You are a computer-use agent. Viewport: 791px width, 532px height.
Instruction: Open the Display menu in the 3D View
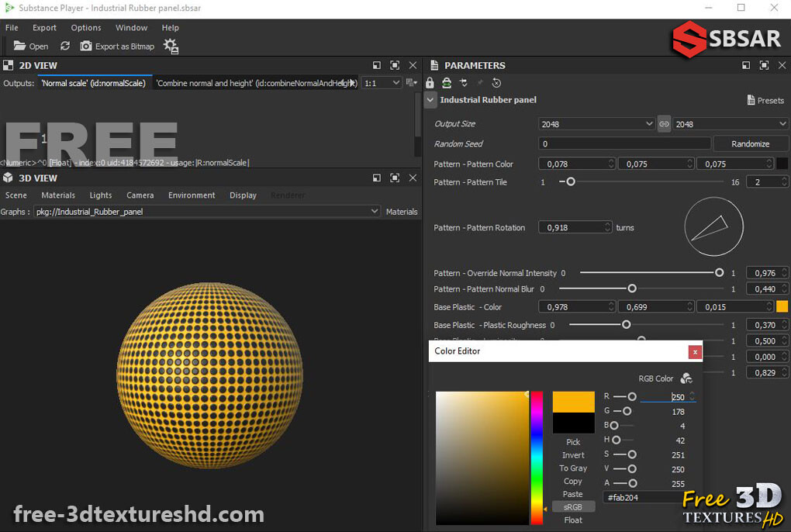coord(243,195)
